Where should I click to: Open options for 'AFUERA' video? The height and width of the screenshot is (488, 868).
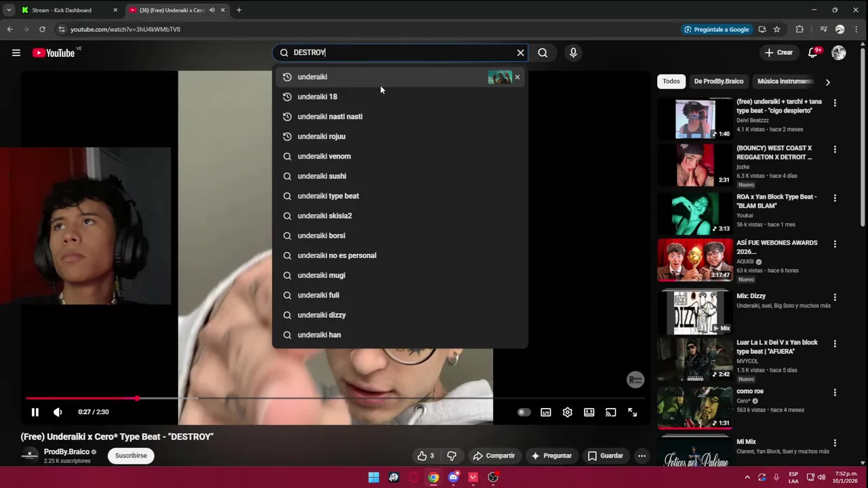pyautogui.click(x=835, y=344)
